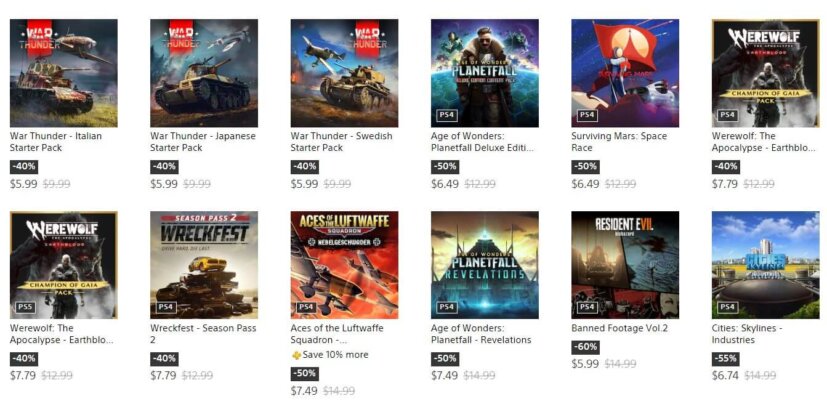827x420 pixels.
Task: Click the PS4 badge on Cities: Skylines cover
Action: click(x=728, y=307)
